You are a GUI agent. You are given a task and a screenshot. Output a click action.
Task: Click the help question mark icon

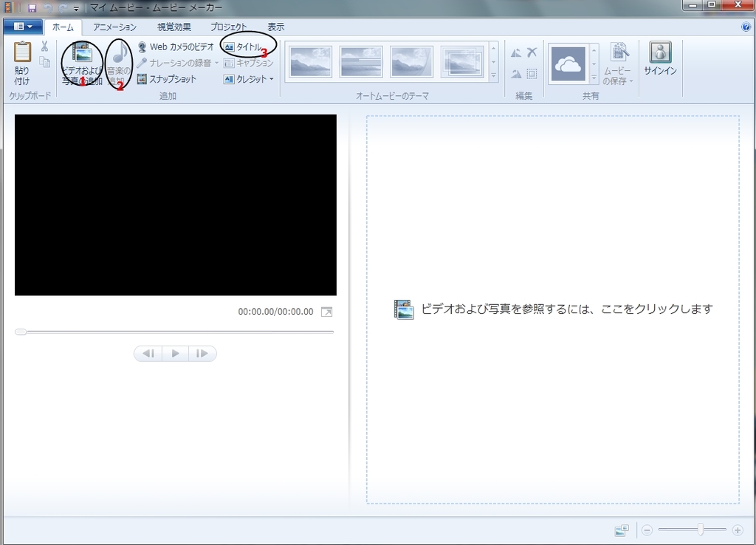point(746,27)
